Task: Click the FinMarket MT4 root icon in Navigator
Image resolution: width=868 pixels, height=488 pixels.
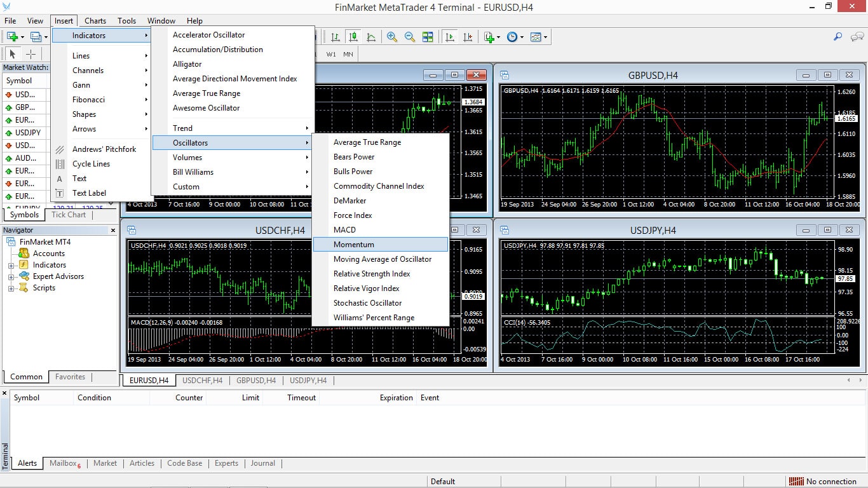Action: coord(11,242)
